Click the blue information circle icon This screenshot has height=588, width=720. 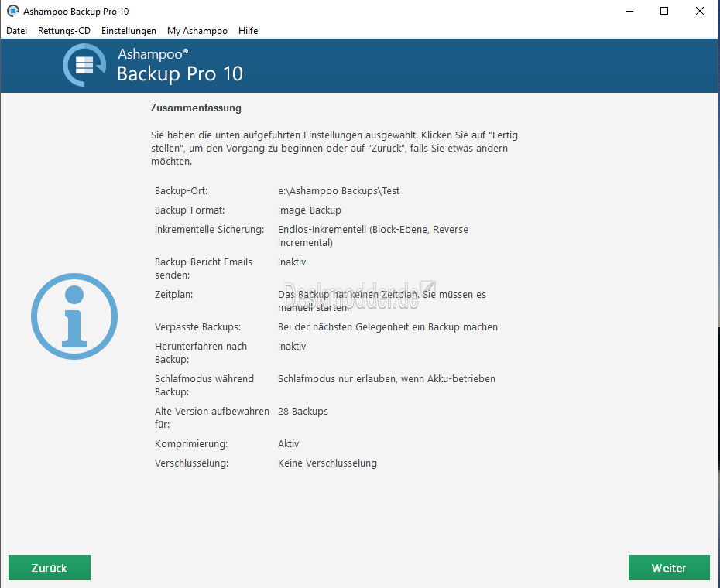[74, 316]
